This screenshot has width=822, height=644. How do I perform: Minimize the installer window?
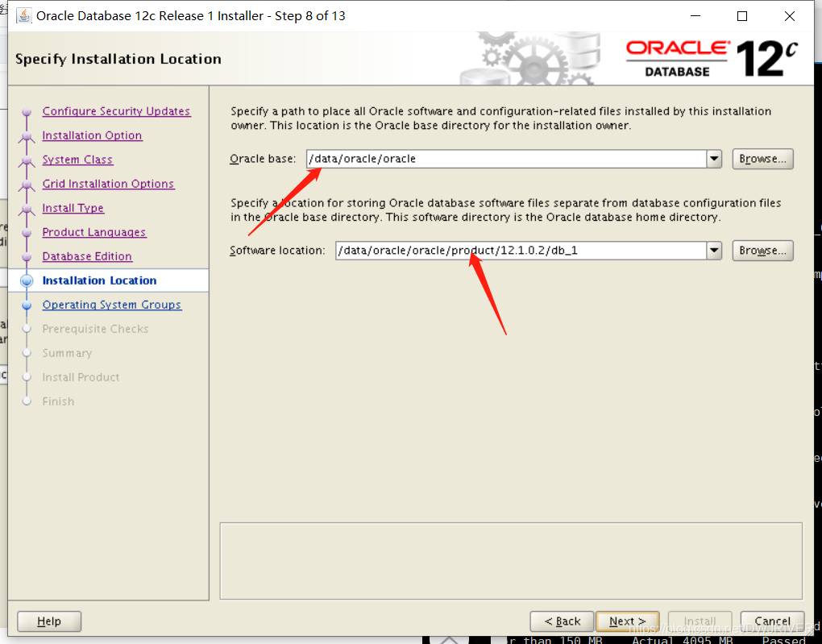click(695, 16)
